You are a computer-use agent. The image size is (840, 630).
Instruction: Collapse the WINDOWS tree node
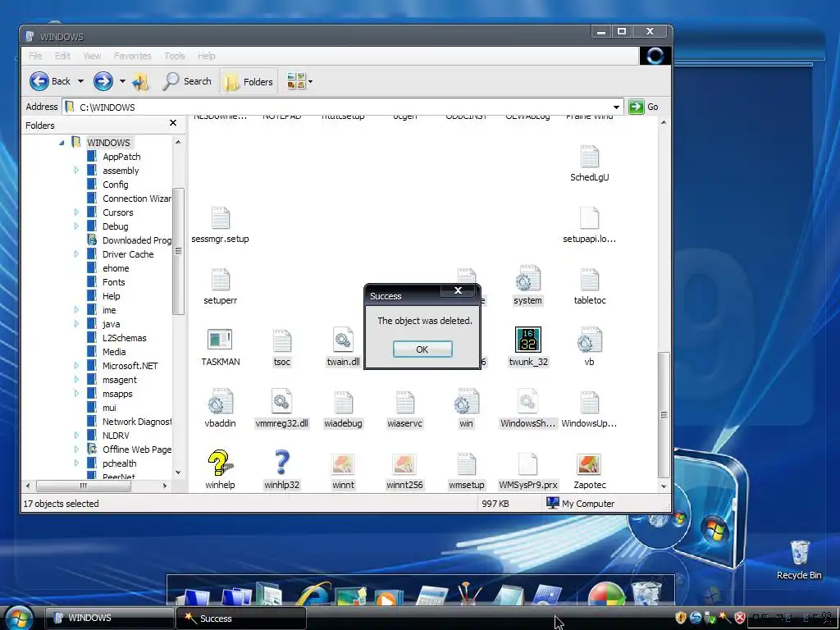point(62,143)
